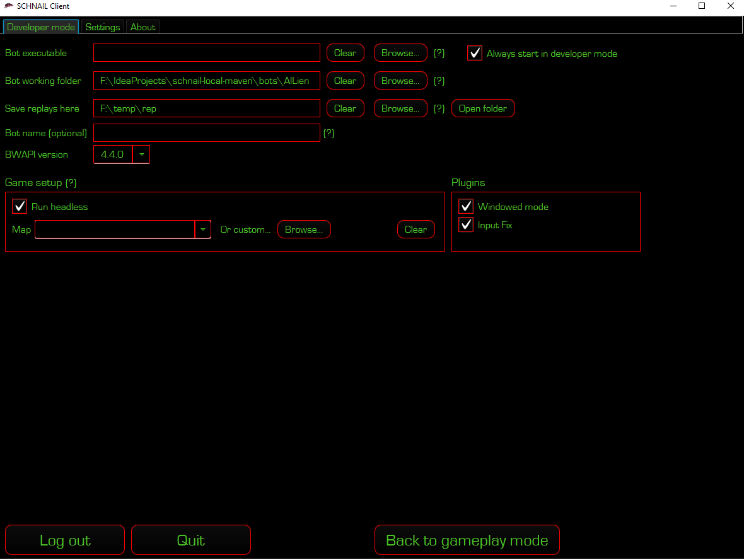The image size is (744, 560).
Task: Browse for a custom map
Action: (304, 229)
